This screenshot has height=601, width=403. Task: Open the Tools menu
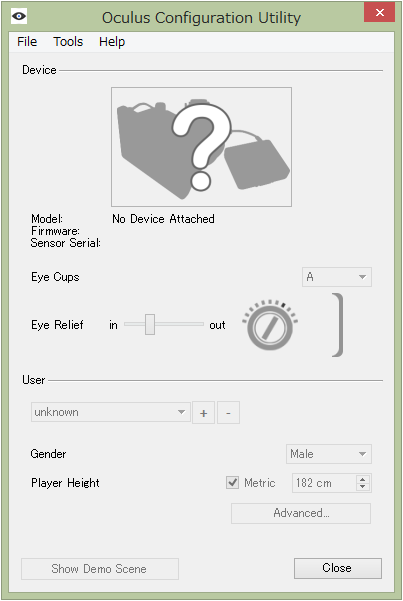click(x=68, y=41)
